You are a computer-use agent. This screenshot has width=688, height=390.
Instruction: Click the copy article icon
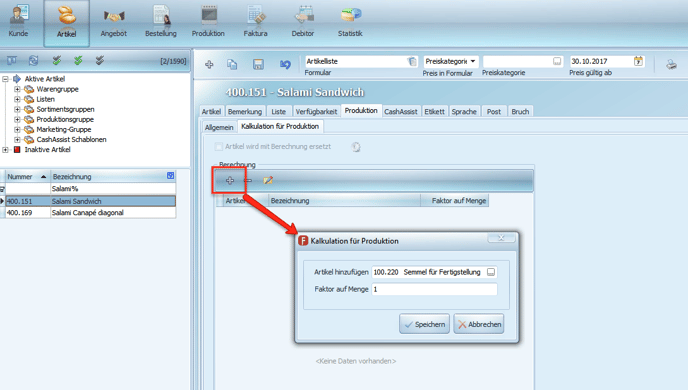[x=232, y=64]
